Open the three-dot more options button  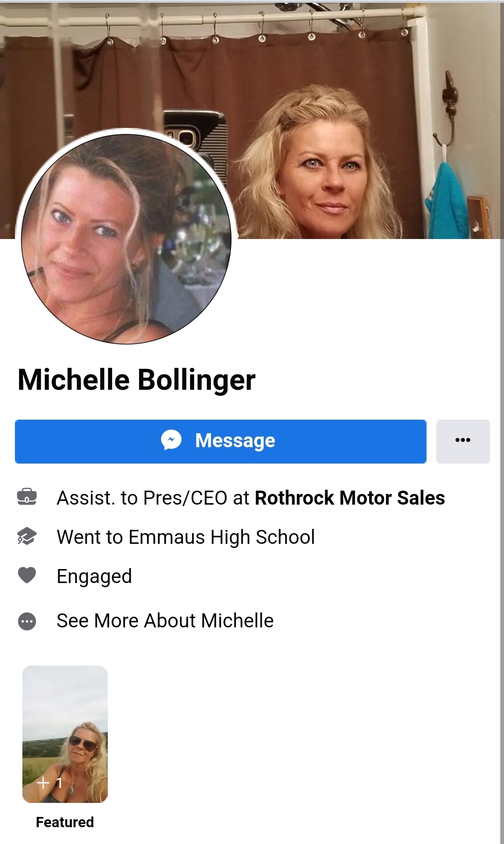coord(463,441)
